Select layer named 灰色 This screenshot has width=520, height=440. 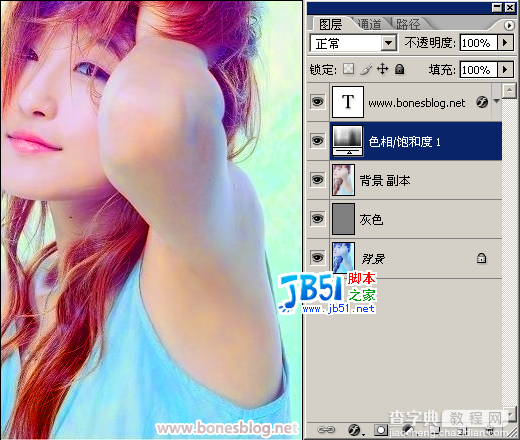coord(371,220)
